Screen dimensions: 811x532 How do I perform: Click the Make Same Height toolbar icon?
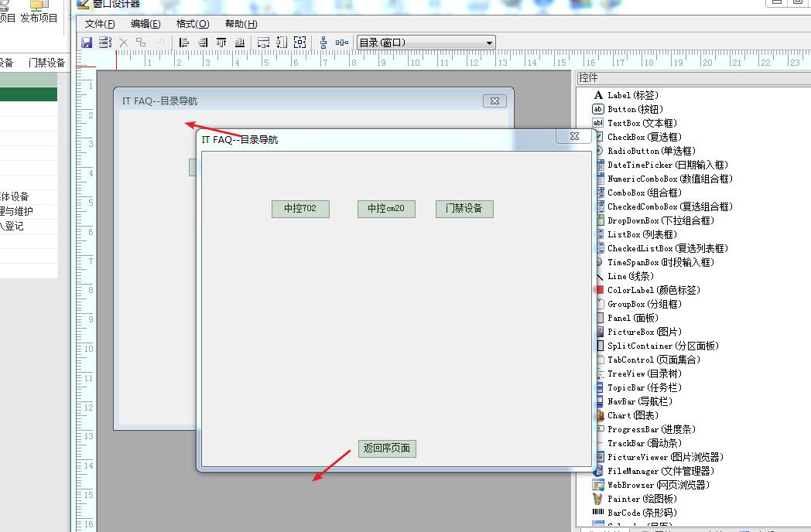(282, 43)
